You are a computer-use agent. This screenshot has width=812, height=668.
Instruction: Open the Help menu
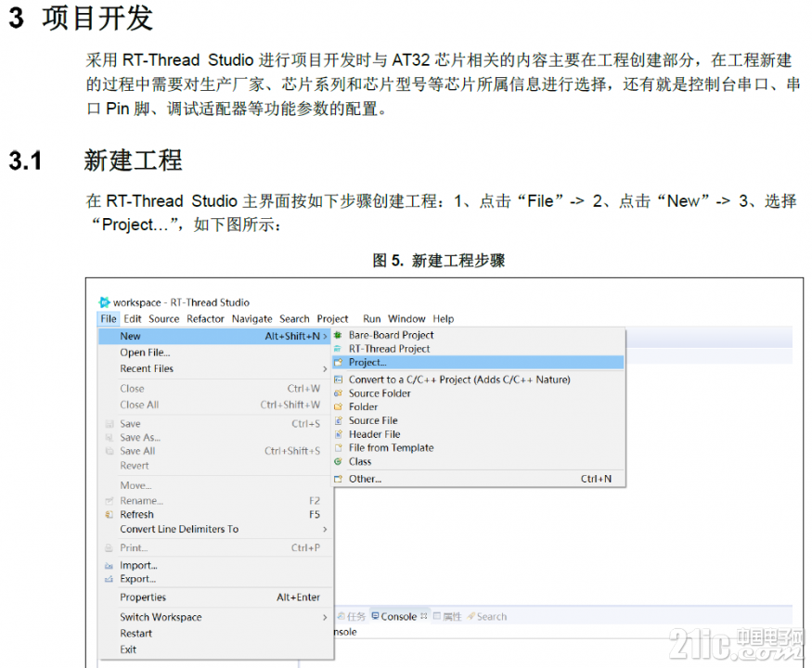point(444,319)
